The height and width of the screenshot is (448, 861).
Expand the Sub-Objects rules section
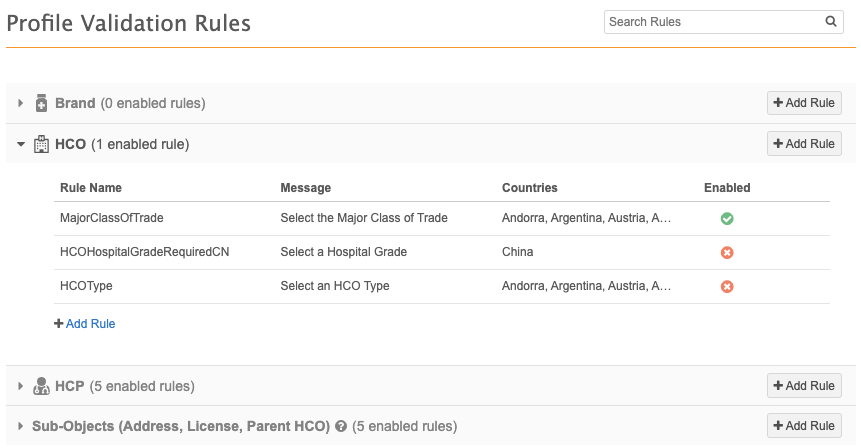20,426
